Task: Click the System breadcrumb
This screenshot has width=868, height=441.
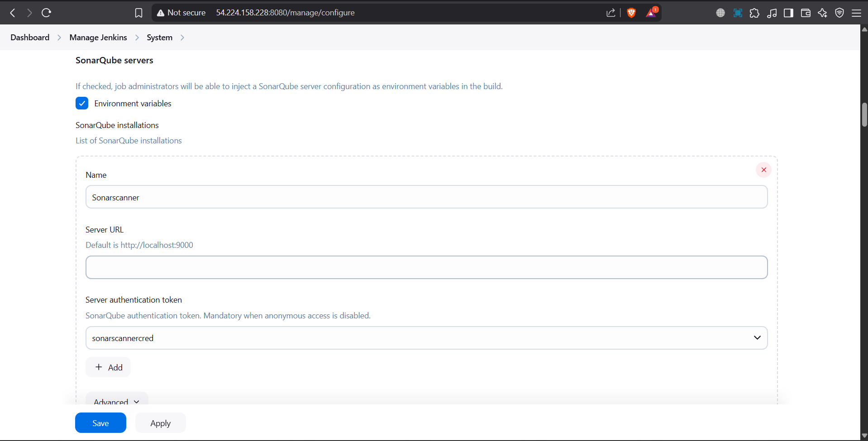Action: point(159,38)
